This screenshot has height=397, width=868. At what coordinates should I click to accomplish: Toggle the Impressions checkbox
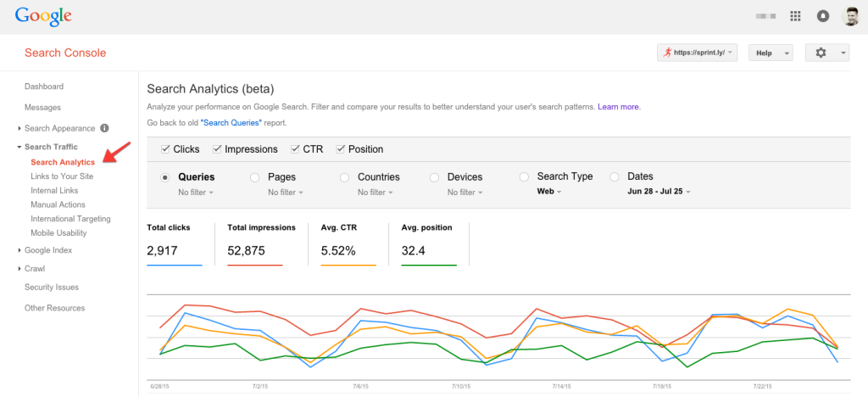coord(217,149)
